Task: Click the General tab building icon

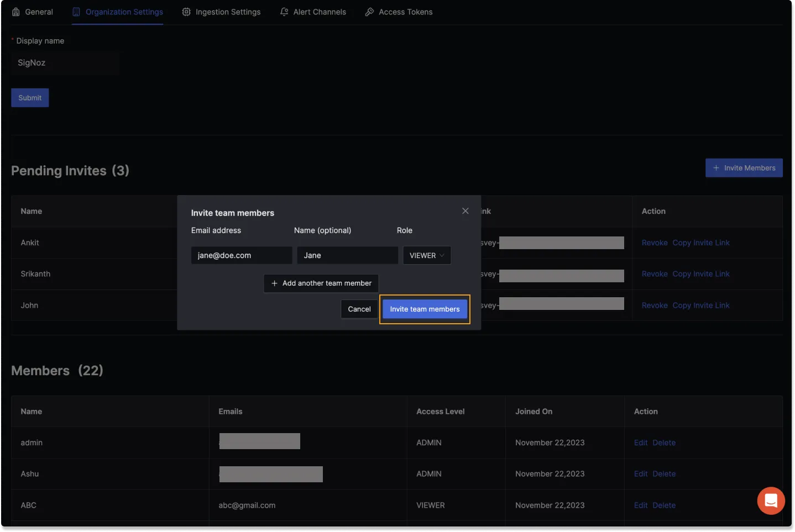Action: 16,12
